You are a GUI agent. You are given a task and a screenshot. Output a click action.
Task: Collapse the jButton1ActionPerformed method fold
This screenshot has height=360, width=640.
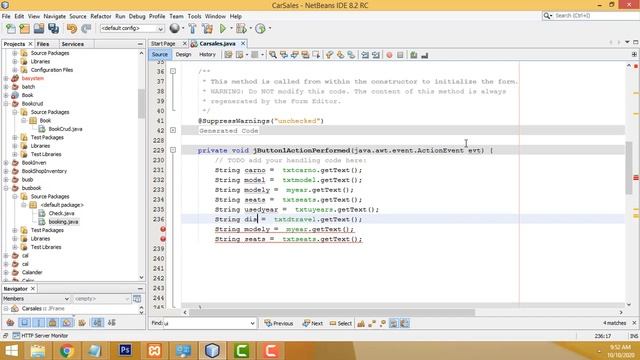[x=173, y=150]
